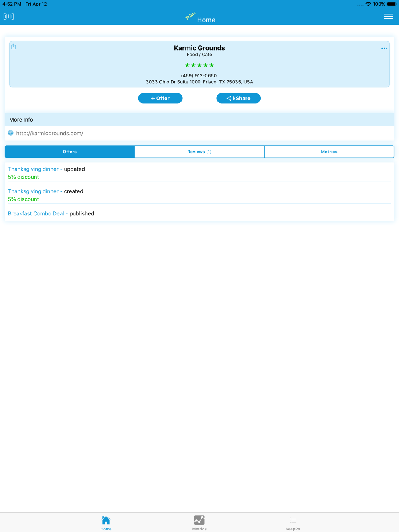Viewport: 399px width, 532px height.
Task: Tap the battery indicator in status bar
Action: point(391,4)
